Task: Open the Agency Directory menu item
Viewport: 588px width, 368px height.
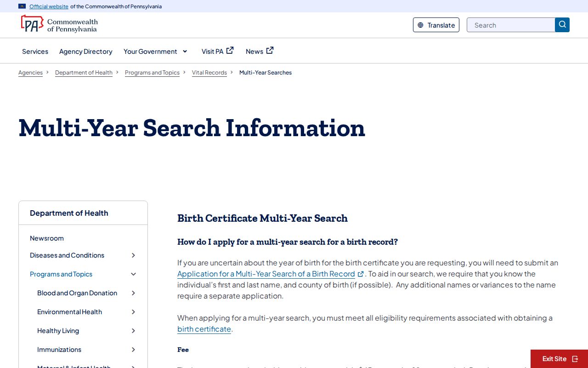Action: pyautogui.click(x=86, y=52)
